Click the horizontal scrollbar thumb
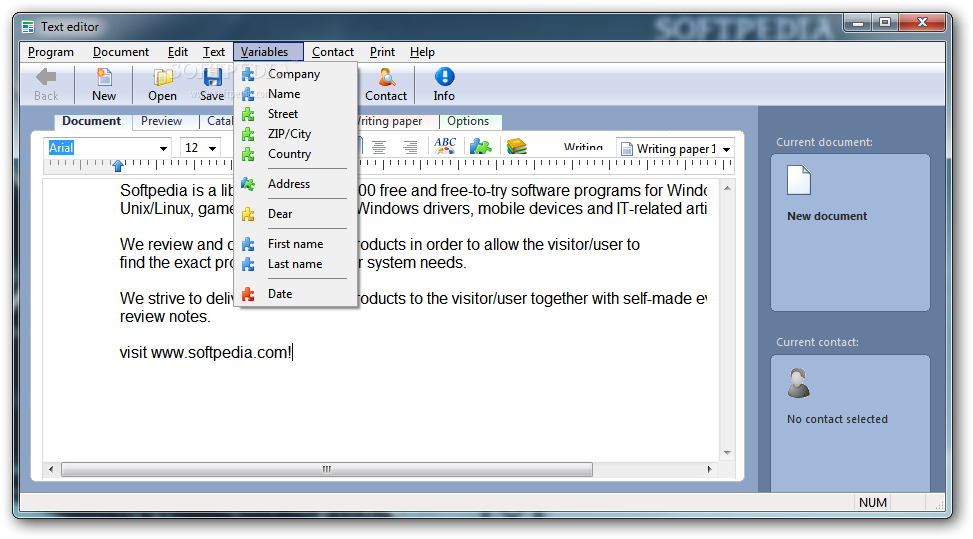973x539 pixels. [327, 470]
